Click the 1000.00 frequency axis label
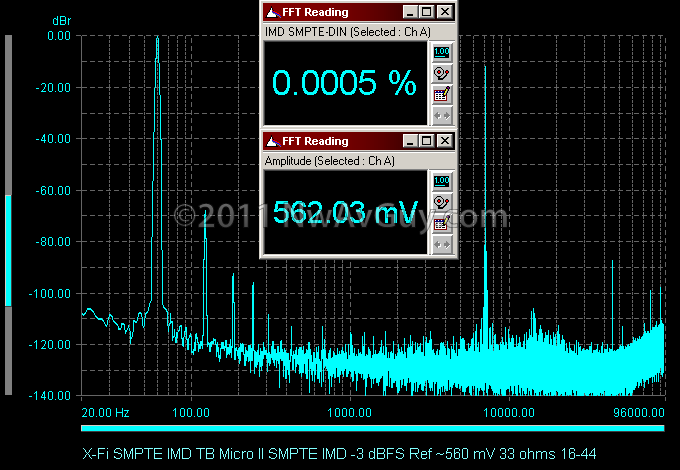680x470 pixels. [x=349, y=412]
